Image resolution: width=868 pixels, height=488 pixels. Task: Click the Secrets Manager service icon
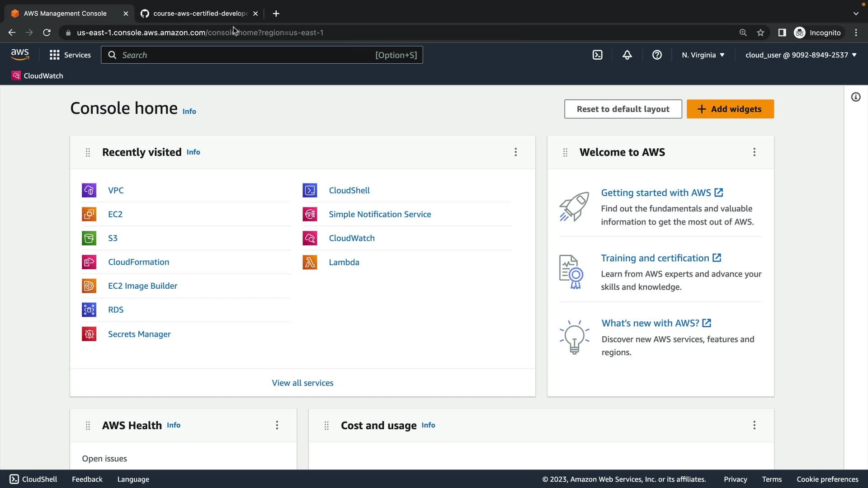pyautogui.click(x=89, y=334)
